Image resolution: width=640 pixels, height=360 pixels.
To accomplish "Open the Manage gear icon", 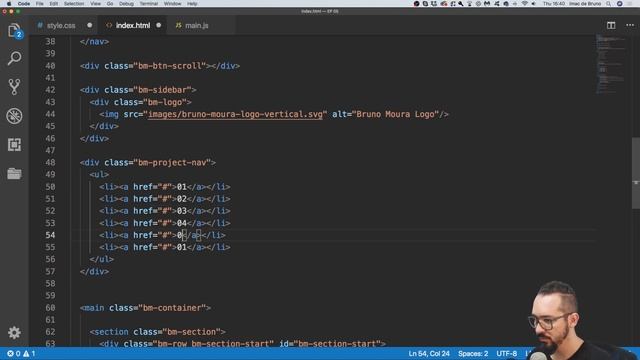I will [x=14, y=333].
